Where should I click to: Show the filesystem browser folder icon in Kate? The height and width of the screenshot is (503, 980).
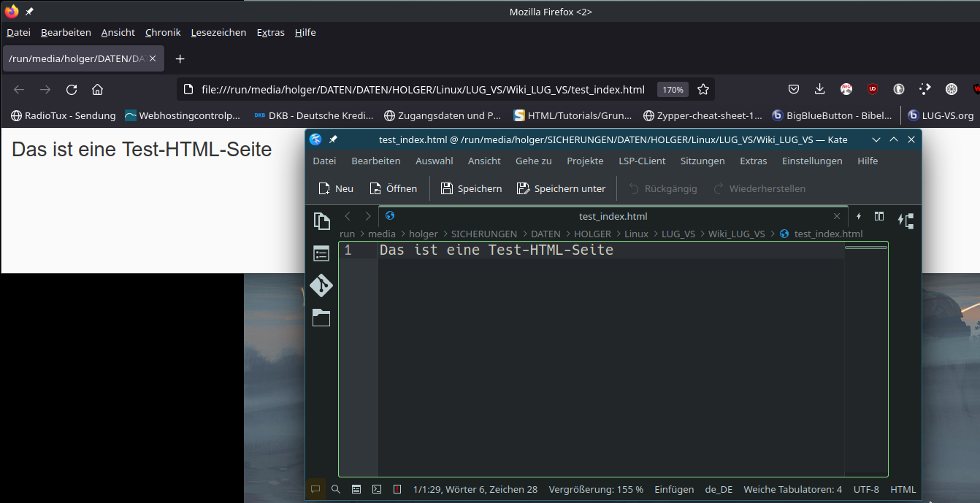click(x=321, y=318)
